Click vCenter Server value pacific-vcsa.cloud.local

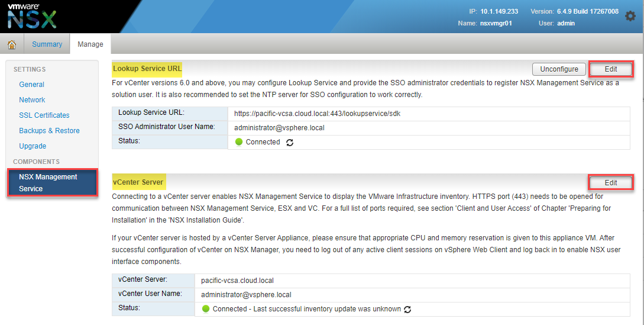[237, 281]
